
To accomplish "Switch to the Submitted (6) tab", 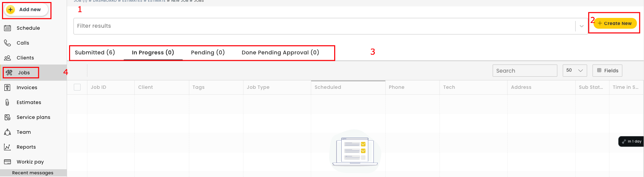I will tap(95, 52).
